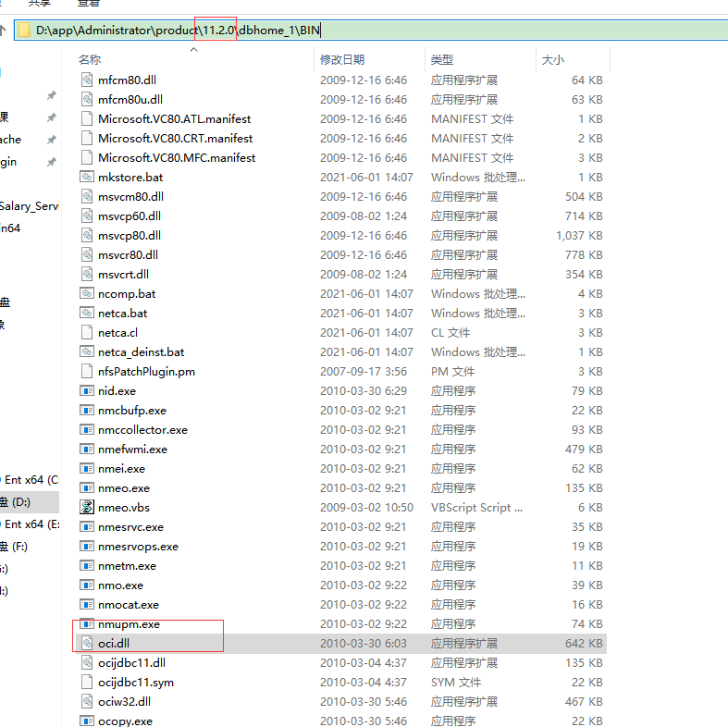
Task: Click the SYM 文件 type cell
Action: 456,682
